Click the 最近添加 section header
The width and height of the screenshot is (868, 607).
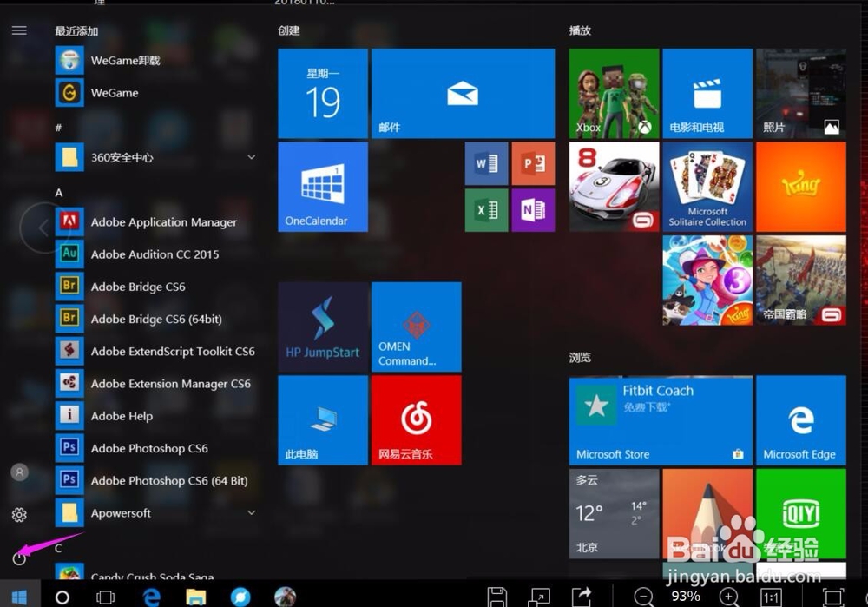pos(76,31)
